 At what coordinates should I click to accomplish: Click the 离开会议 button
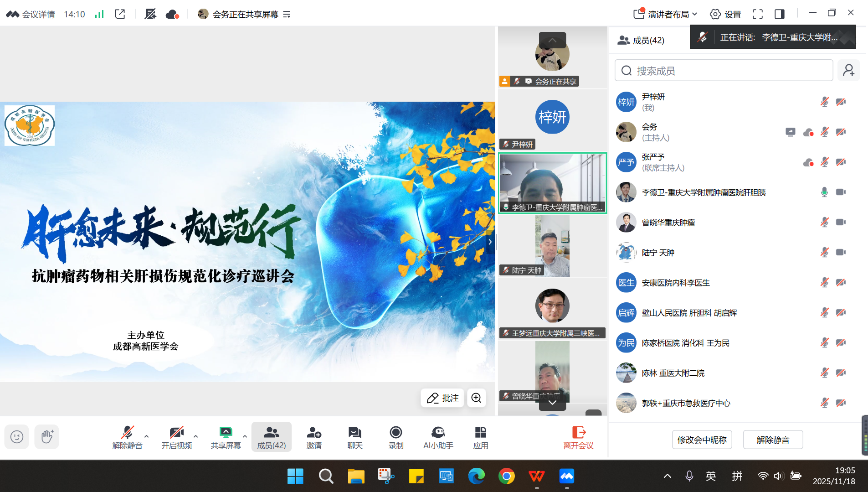click(578, 437)
